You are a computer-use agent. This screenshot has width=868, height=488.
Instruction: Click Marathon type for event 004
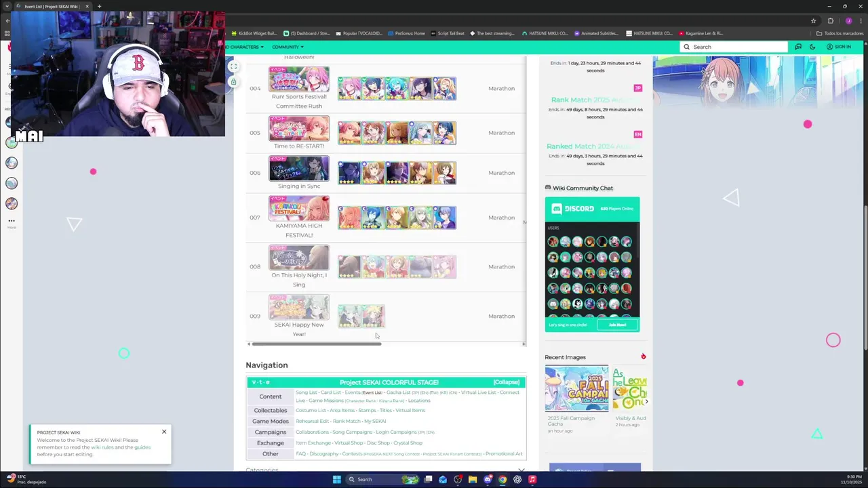click(501, 88)
